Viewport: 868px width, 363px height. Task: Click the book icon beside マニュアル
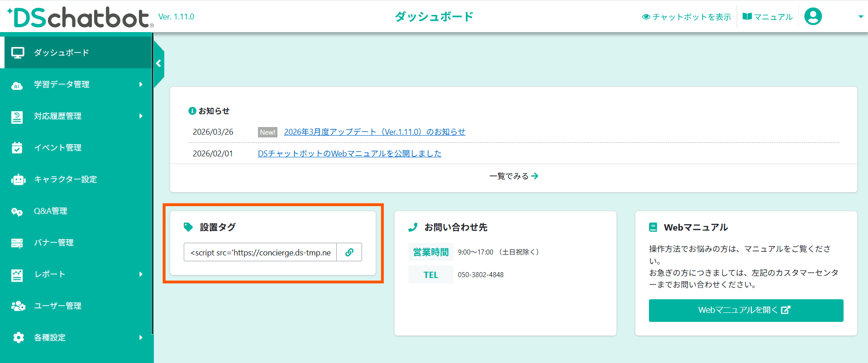pyautogui.click(x=747, y=17)
